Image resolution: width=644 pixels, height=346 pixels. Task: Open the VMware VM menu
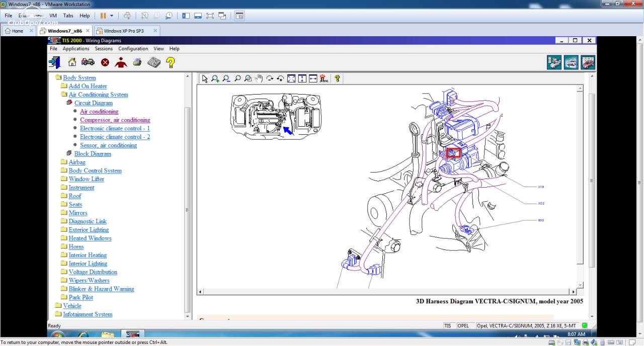pos(53,16)
